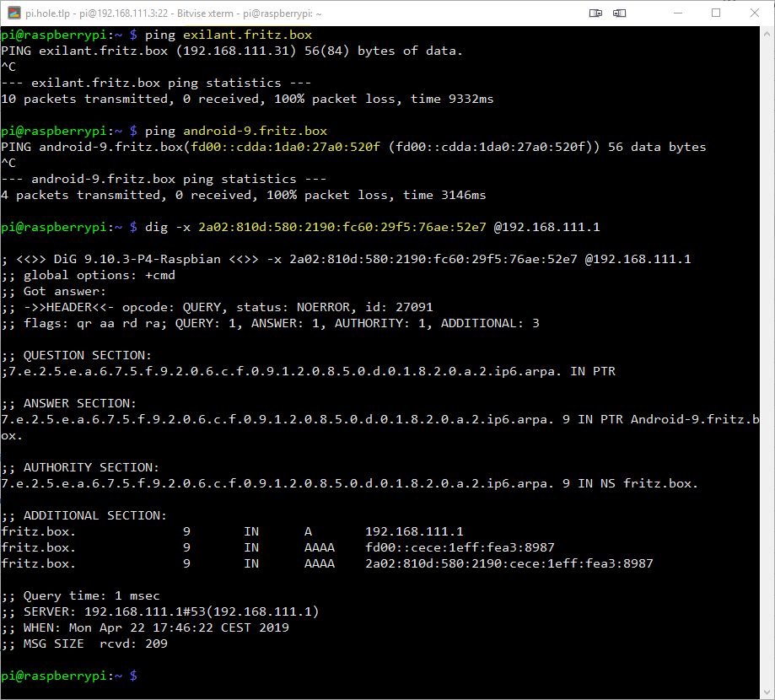Click the scrollbar up arrow in the terminal

767,34
